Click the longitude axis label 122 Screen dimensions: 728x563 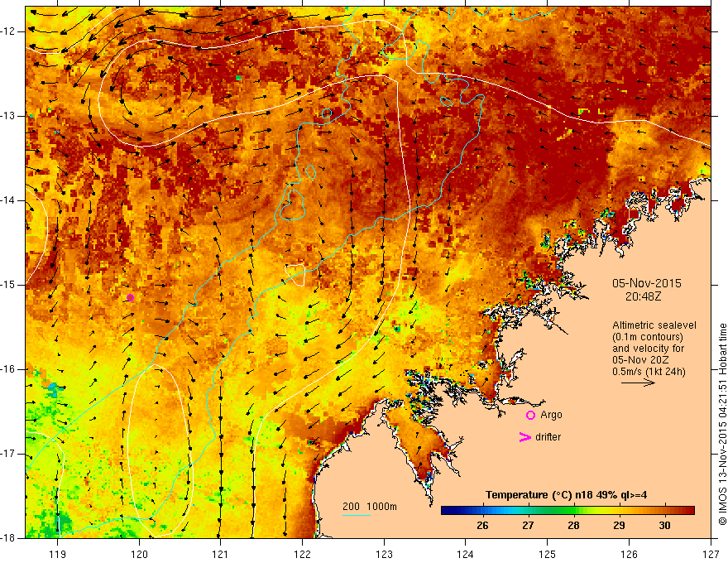[x=302, y=554]
